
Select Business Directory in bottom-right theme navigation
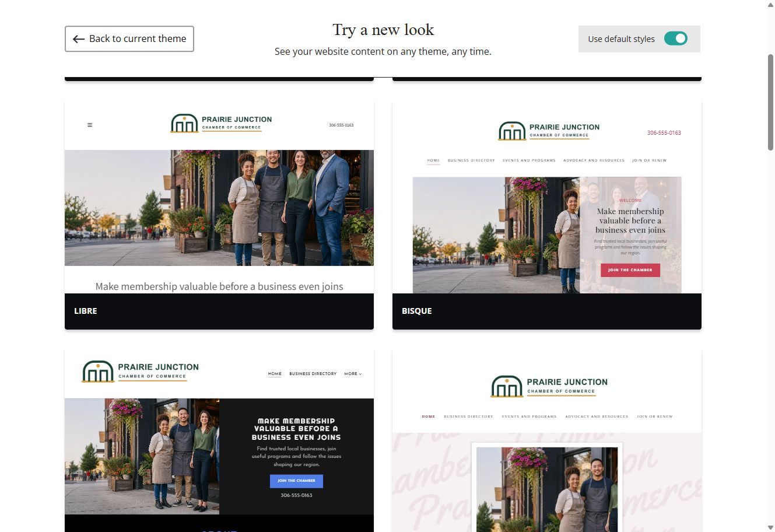click(x=469, y=416)
